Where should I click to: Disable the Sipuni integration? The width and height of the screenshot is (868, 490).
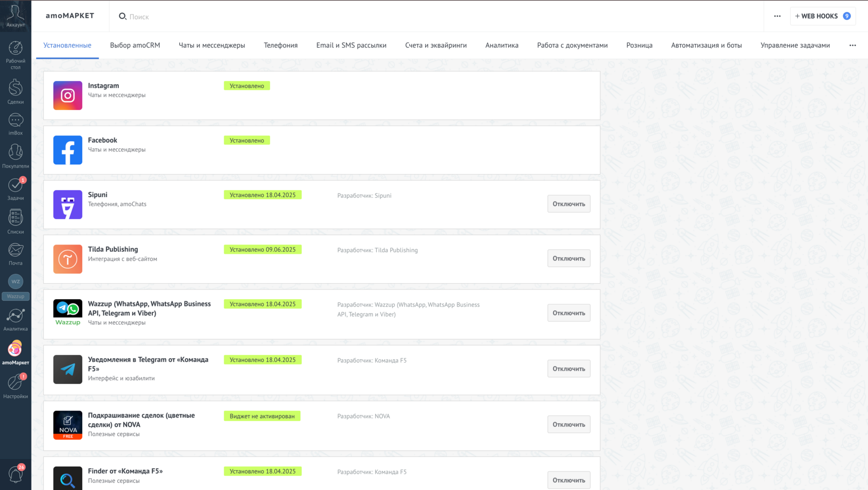click(569, 204)
